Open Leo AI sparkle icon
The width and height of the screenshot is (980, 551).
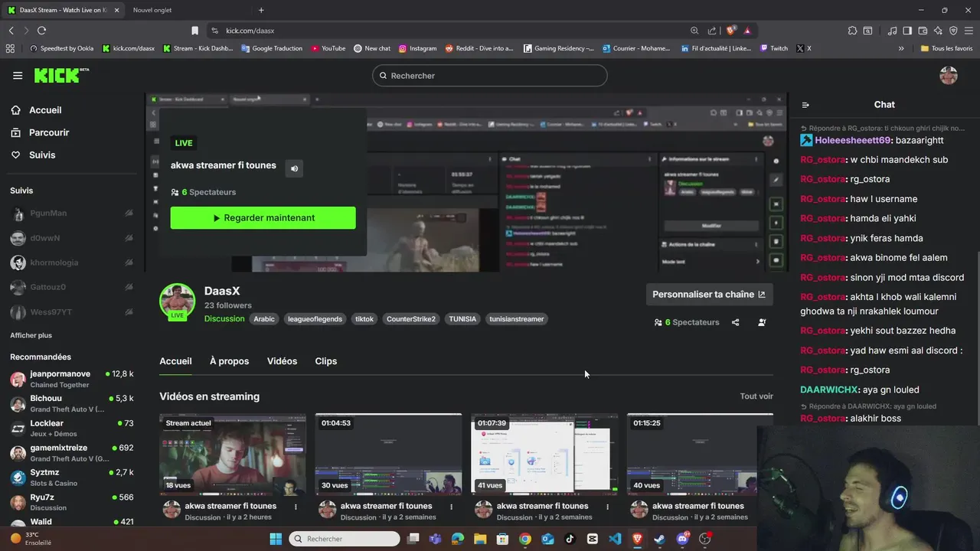[x=938, y=31]
